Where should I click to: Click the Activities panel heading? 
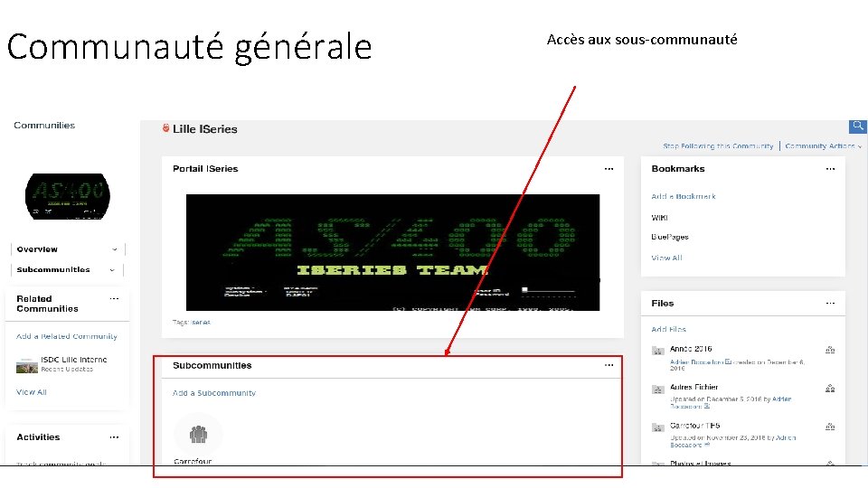(x=38, y=437)
